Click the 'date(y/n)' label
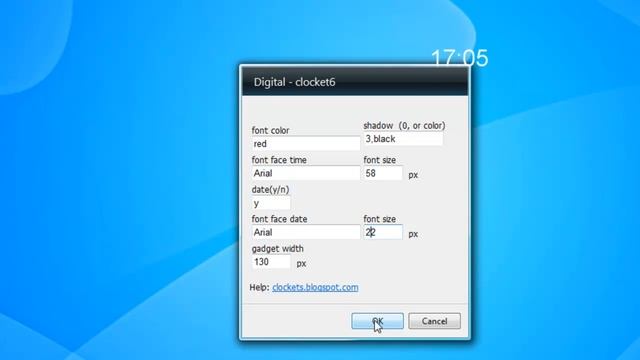Screen dimensions: 640x360 pos(270,189)
